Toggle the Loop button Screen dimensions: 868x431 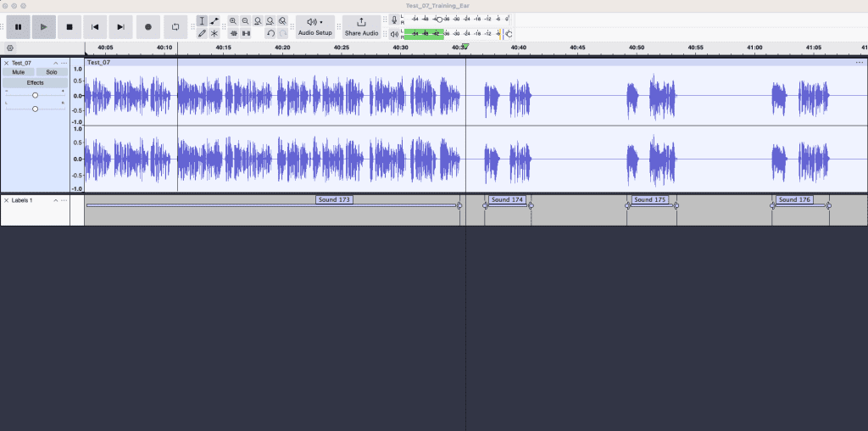[175, 26]
